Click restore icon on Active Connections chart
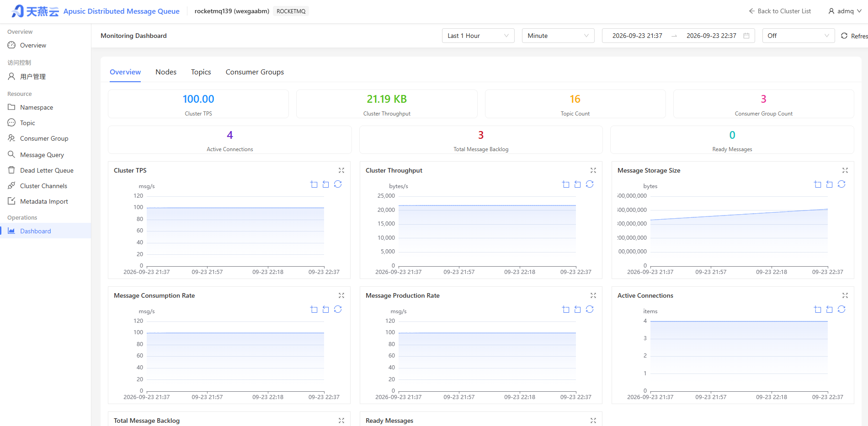The height and width of the screenshot is (426, 868). tap(841, 309)
